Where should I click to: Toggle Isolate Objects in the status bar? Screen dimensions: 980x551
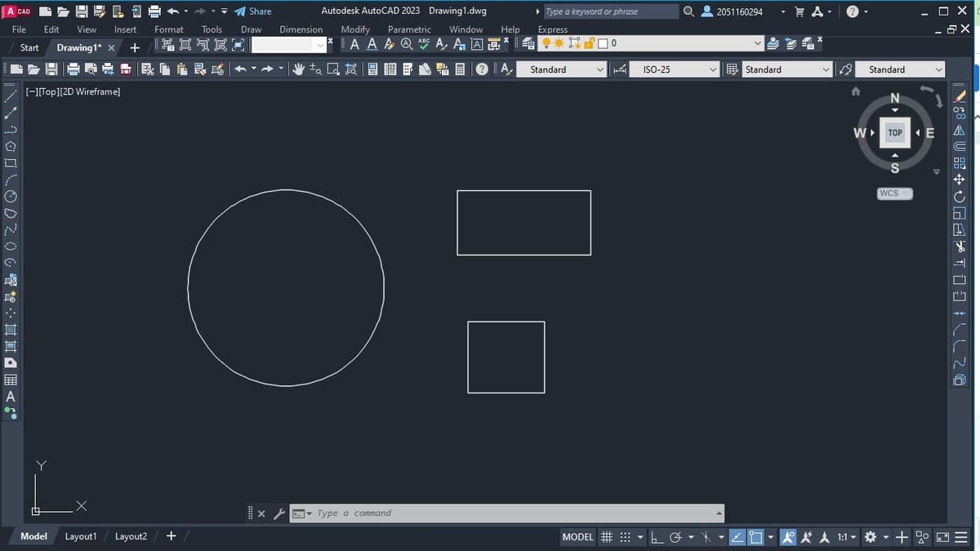[x=922, y=537]
